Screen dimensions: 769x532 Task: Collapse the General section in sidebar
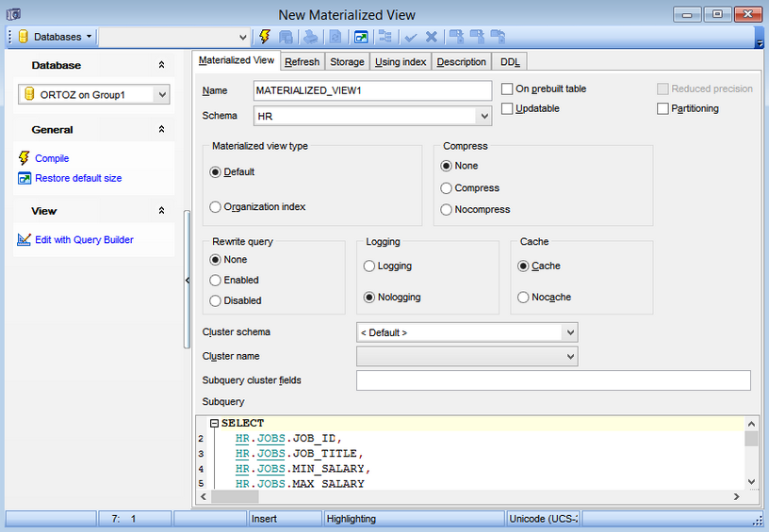[x=161, y=130]
